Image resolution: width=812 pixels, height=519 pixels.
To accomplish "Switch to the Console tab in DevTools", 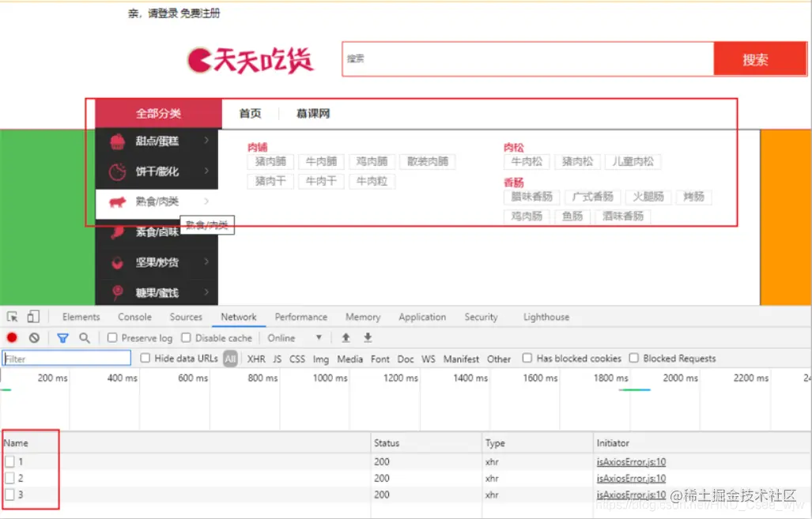I will click(x=134, y=316).
